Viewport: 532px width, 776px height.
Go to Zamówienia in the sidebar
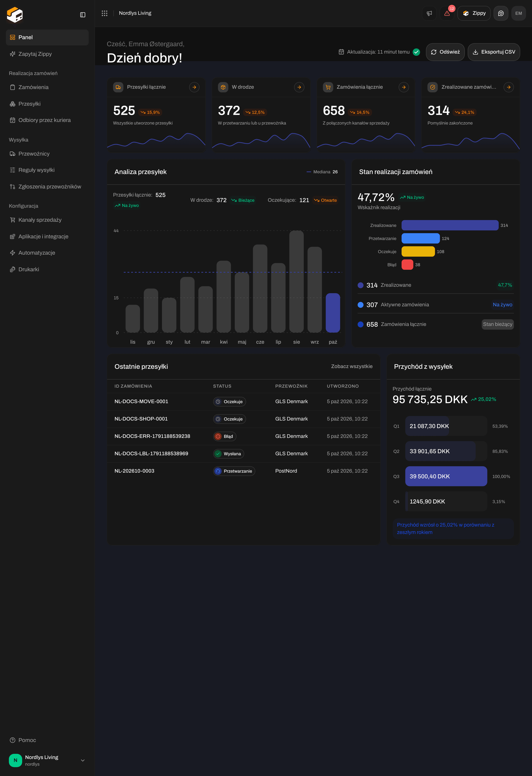pos(47,87)
